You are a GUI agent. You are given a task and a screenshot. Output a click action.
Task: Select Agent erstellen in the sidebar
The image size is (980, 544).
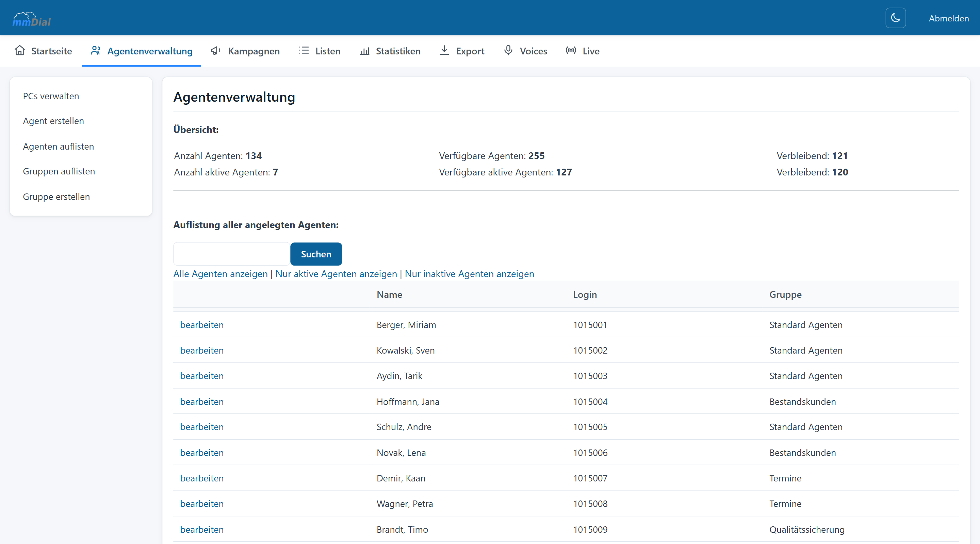pos(53,121)
